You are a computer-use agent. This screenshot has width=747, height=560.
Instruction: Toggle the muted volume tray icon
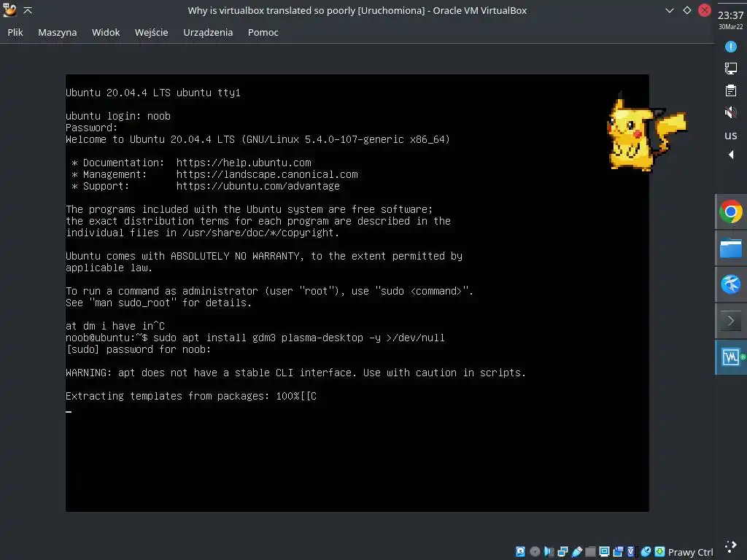click(731, 112)
